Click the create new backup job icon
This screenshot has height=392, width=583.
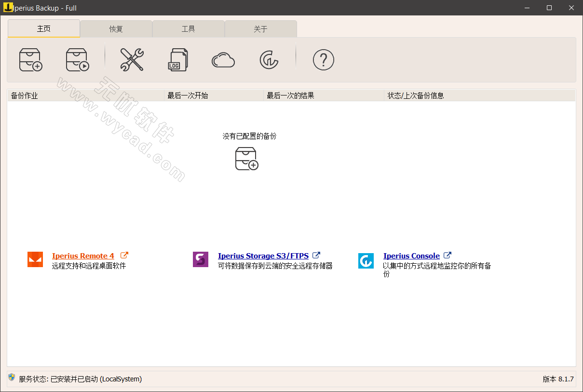(30, 59)
